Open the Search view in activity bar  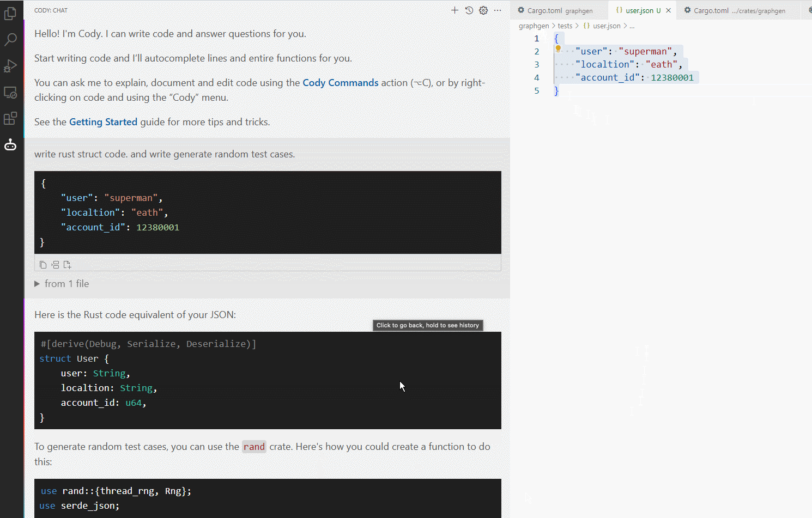(10, 40)
